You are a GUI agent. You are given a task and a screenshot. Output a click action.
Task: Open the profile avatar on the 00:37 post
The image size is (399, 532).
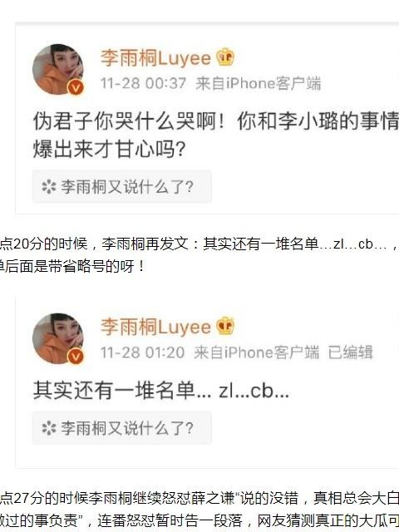(x=57, y=69)
